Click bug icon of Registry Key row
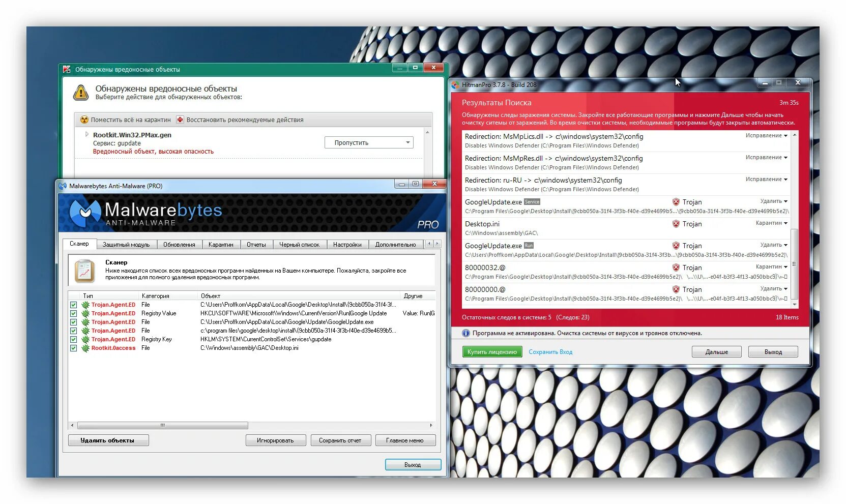 coord(85,340)
